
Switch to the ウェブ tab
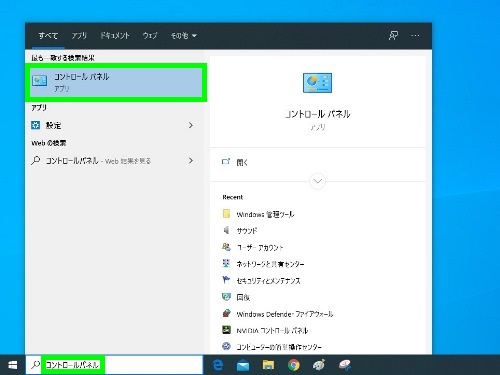[x=150, y=35]
